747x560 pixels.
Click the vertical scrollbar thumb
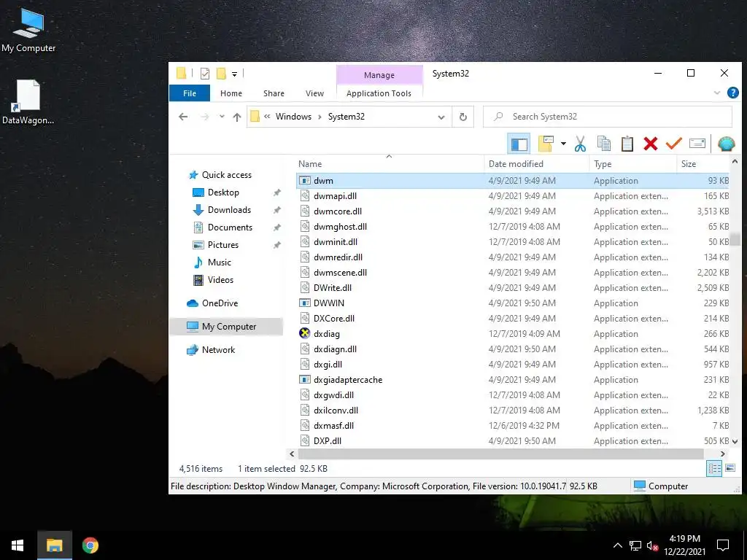tap(735, 239)
